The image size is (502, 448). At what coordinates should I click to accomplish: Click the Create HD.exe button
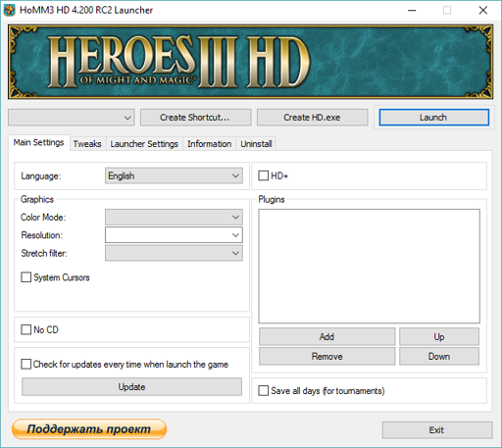coord(312,118)
